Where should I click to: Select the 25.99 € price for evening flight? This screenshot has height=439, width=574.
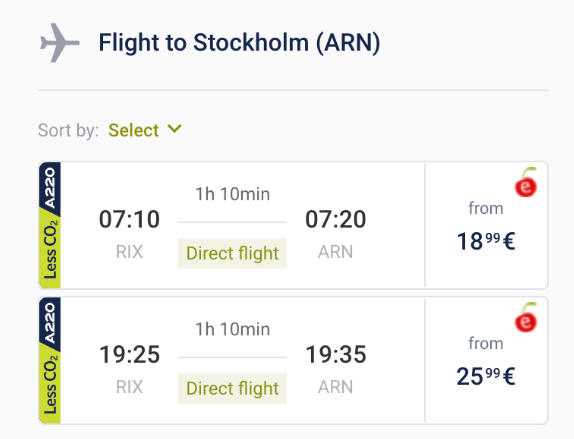pyautogui.click(x=486, y=376)
